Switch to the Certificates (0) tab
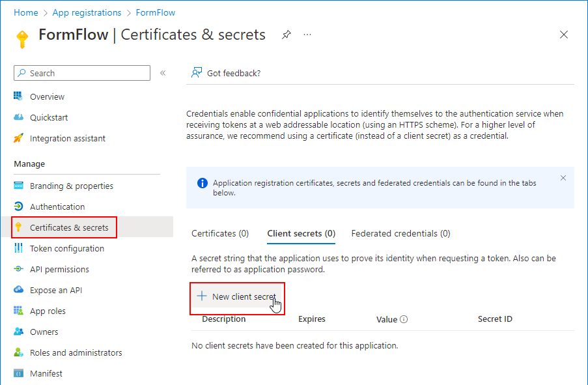 pos(220,233)
